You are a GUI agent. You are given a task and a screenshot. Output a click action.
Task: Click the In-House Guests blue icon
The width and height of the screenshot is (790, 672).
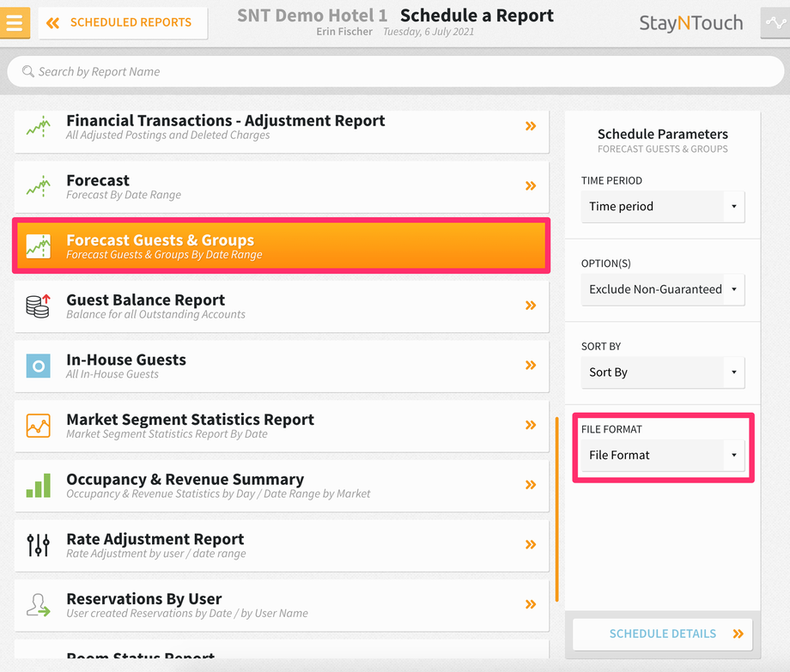click(39, 366)
